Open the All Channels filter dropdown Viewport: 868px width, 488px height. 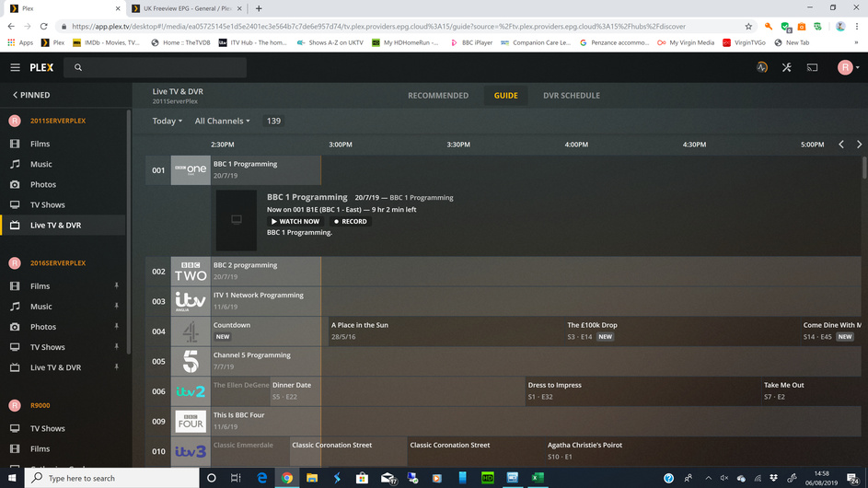[x=222, y=121]
